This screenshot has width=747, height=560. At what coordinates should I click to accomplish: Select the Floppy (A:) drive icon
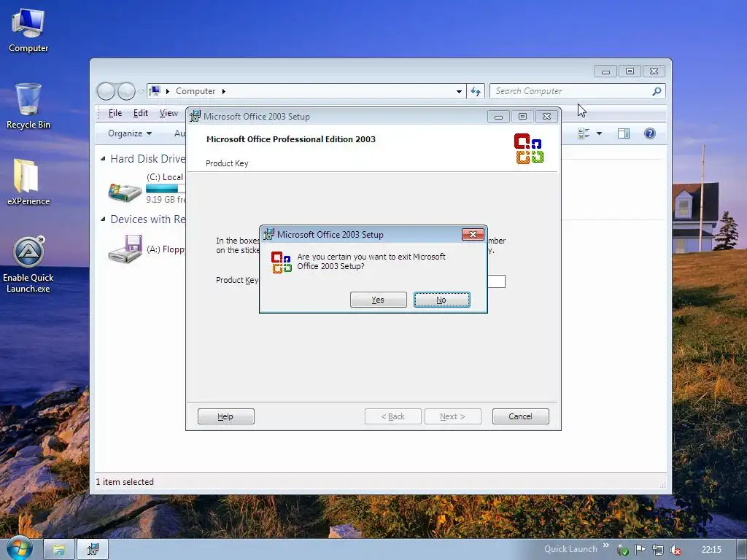(125, 248)
